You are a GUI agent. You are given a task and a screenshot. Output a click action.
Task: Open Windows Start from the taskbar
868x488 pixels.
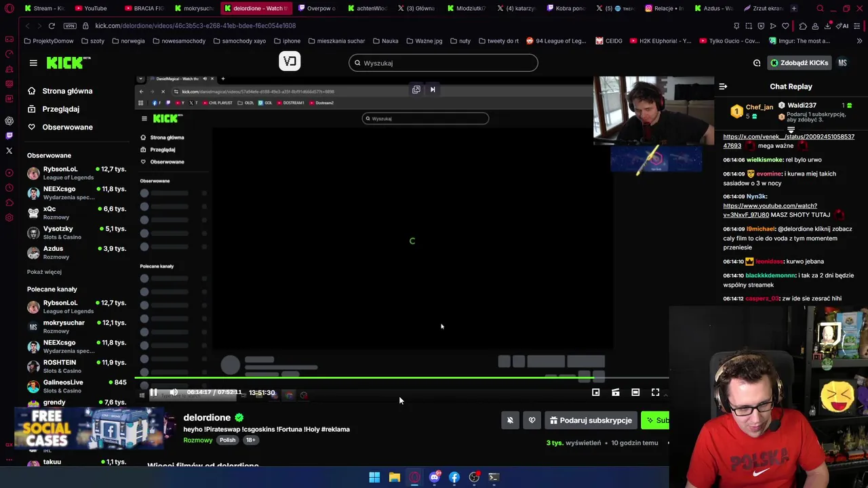pyautogui.click(x=374, y=477)
